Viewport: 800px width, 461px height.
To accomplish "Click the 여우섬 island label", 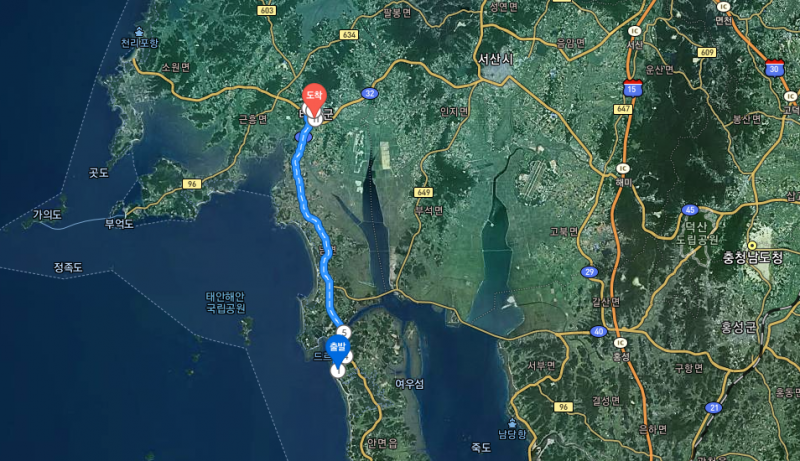I will 409,384.
